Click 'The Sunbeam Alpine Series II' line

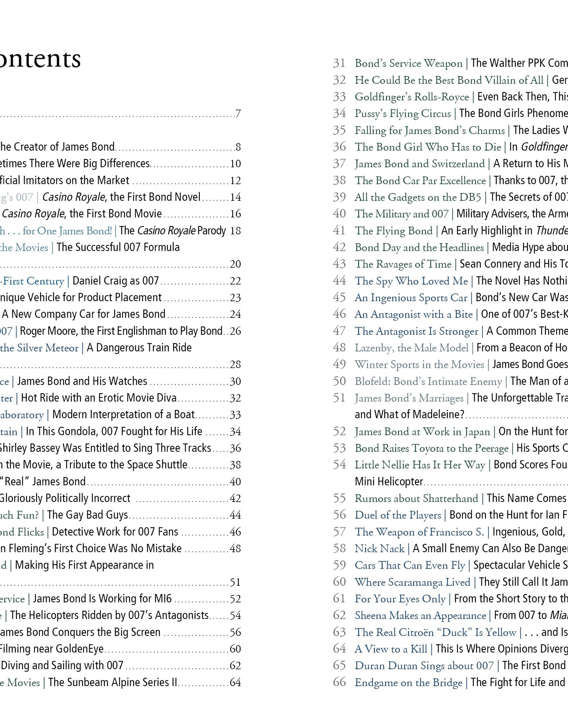point(113,683)
